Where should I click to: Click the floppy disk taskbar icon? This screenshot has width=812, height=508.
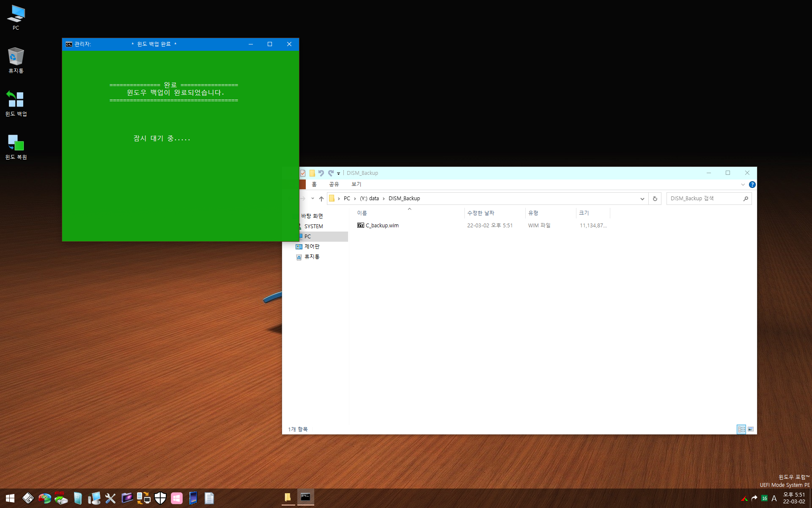click(x=28, y=498)
